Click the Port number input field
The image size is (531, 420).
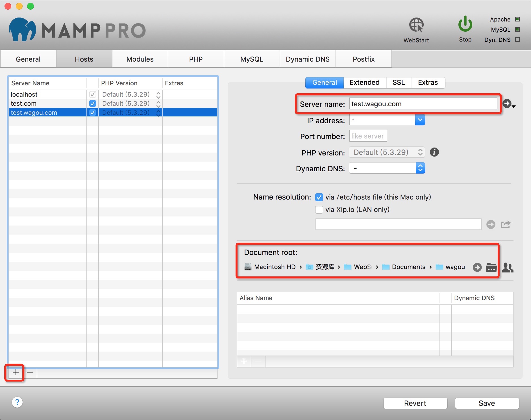(368, 136)
